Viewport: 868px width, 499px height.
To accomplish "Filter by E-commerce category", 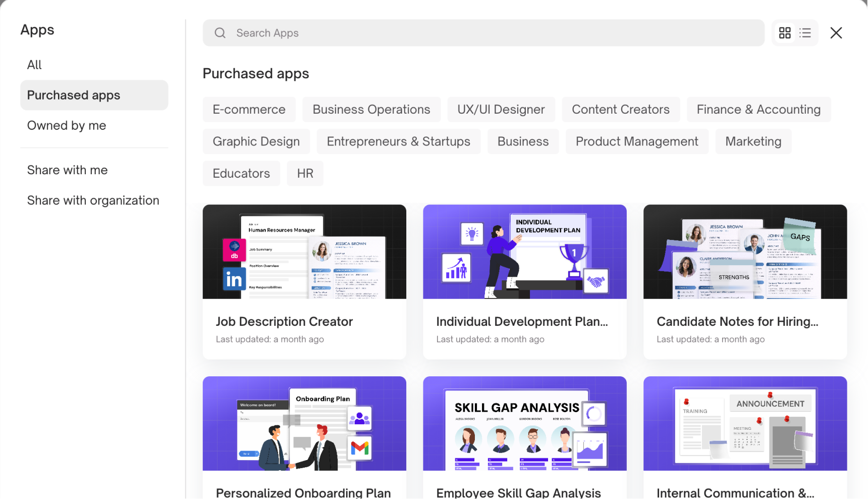I will (x=249, y=110).
